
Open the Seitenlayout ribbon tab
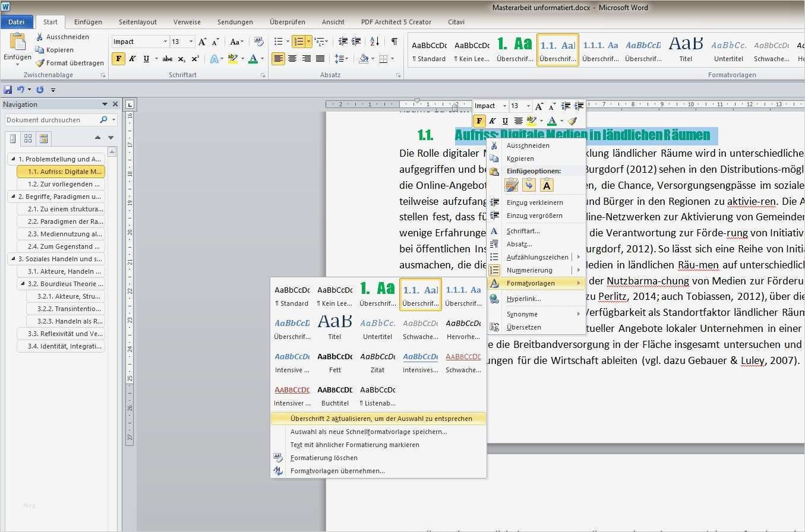[x=138, y=22]
